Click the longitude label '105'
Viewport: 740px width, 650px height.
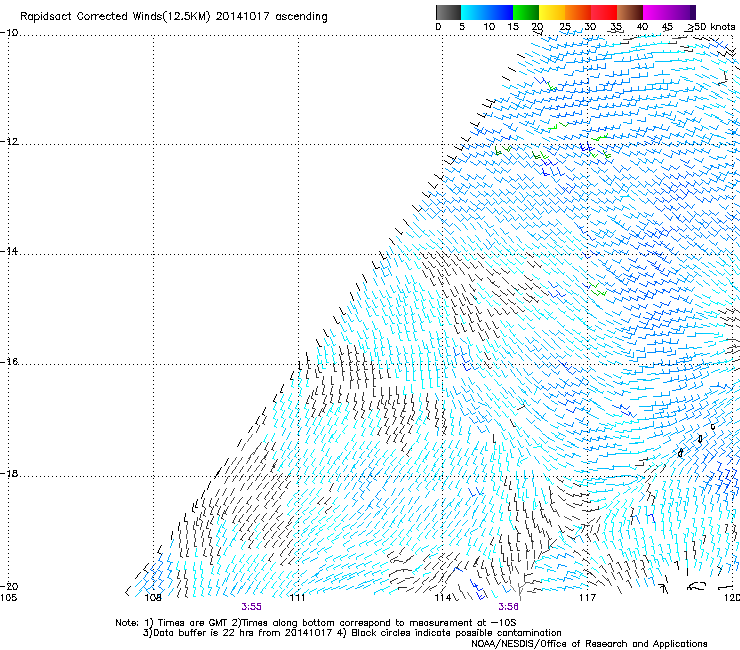tap(8, 598)
